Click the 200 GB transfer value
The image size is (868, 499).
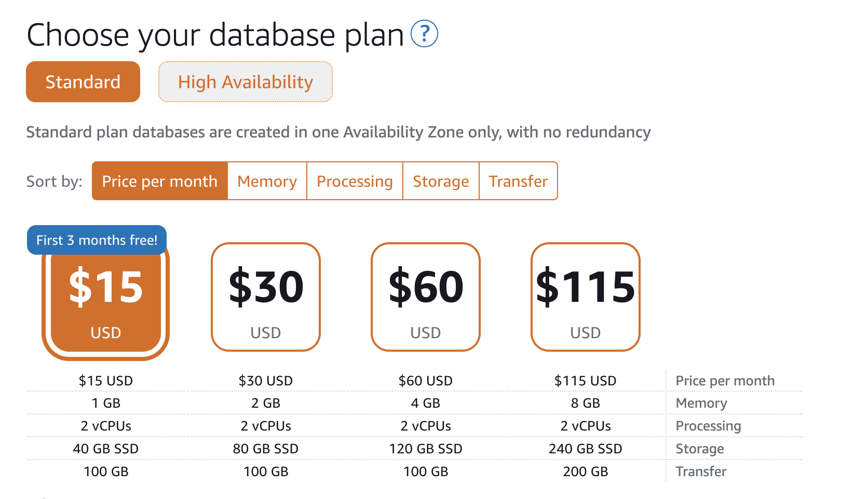586,472
